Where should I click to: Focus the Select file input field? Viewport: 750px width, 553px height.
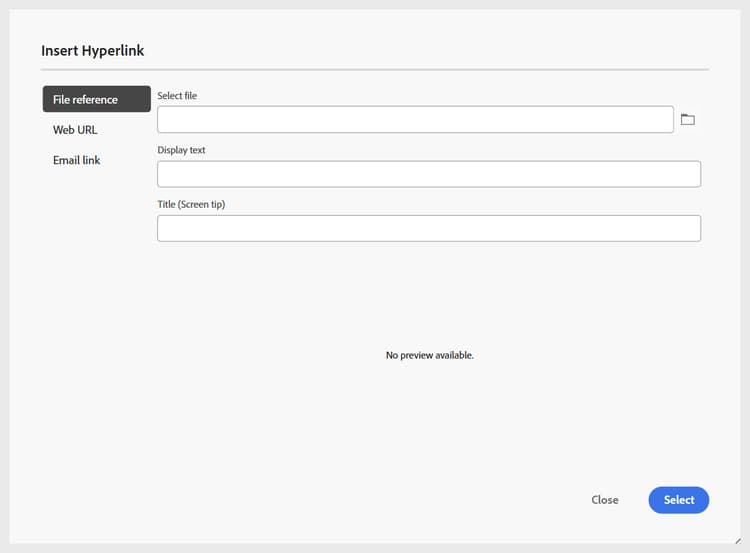click(415, 120)
